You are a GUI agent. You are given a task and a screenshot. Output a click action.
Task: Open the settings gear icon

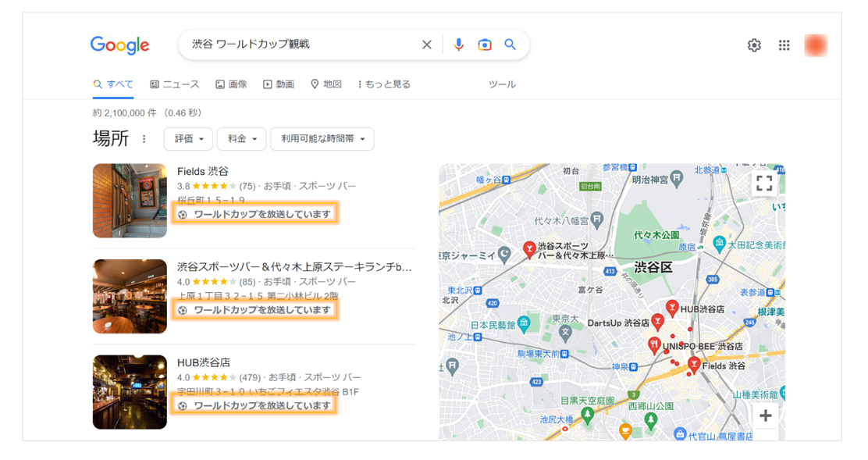(x=754, y=45)
